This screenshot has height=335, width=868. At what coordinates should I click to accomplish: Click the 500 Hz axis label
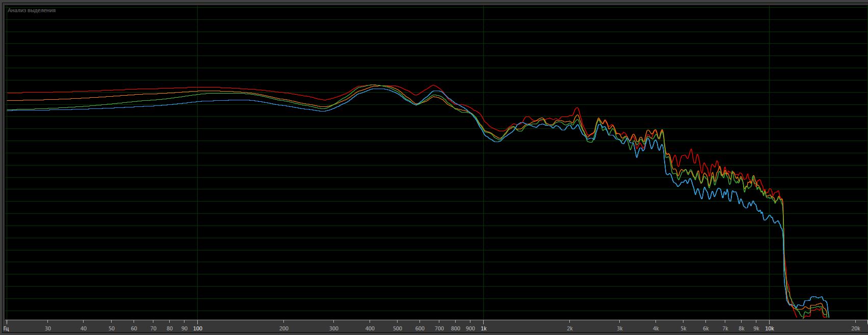(398, 328)
